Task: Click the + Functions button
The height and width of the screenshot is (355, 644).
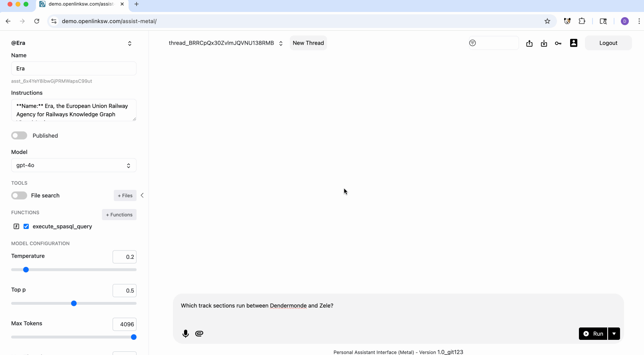Action: (119, 215)
